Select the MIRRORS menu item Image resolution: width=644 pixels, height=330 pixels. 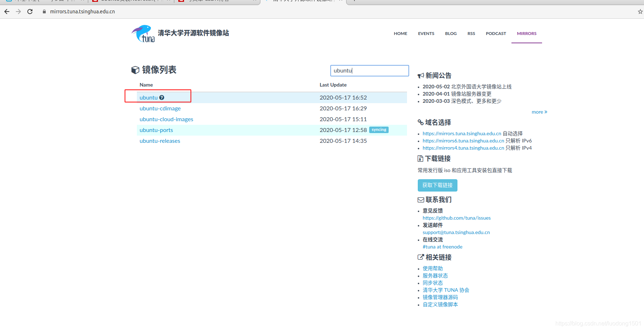(x=527, y=34)
